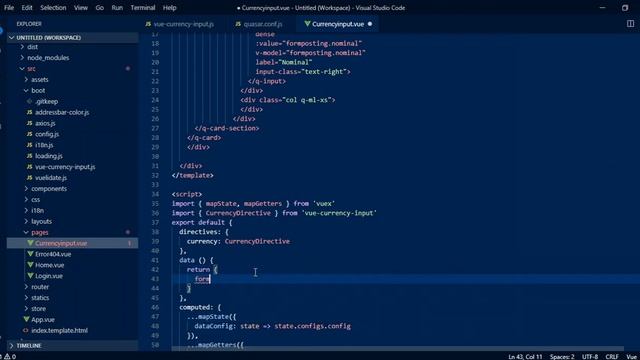Open vue-currency-input.js in explorer tree
The width and height of the screenshot is (640, 360).
(x=73, y=167)
